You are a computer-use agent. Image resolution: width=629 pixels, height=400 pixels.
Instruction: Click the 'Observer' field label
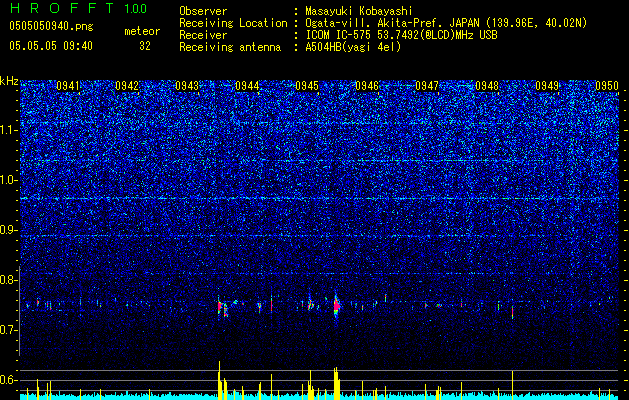point(203,11)
